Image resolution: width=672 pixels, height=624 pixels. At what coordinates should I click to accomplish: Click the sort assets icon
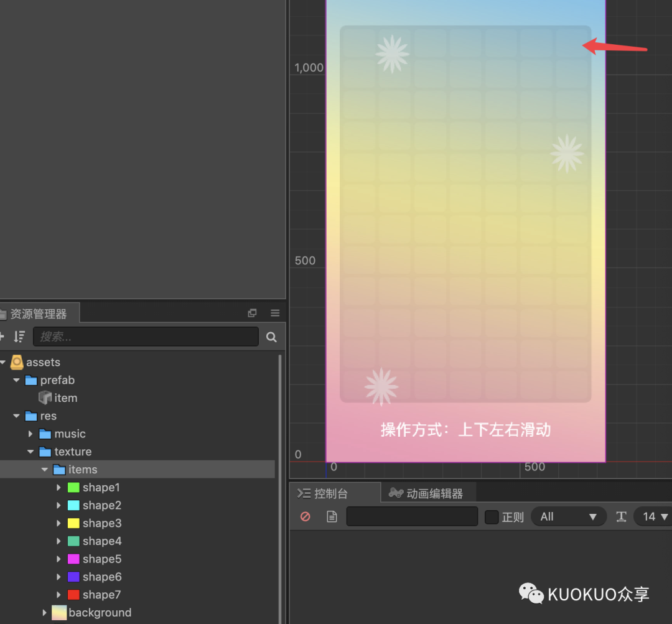pos(19,337)
